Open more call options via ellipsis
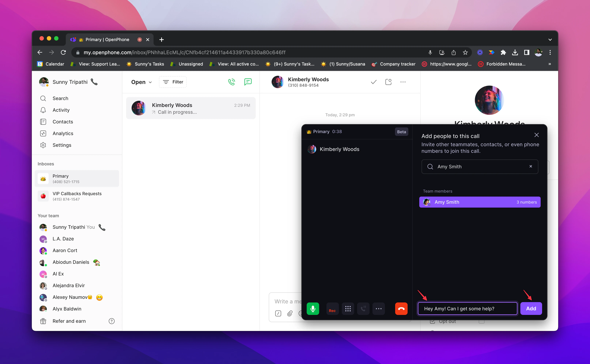Screen dimensions: 590x364 379,308
